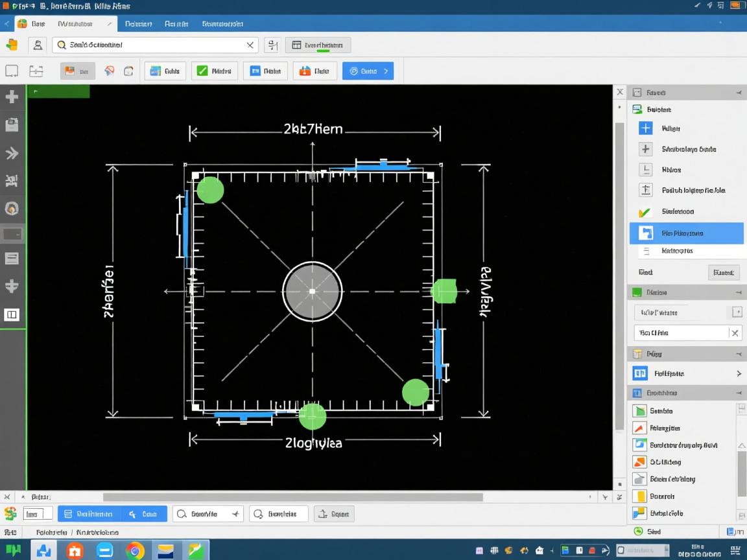Open Chrome from the taskbar
The height and width of the screenshot is (560, 747).
click(135, 551)
